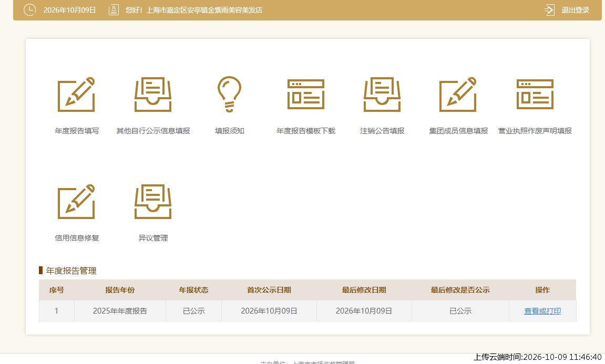
Task: Open the 年度报告模板下载 icon
Action: coord(305,95)
